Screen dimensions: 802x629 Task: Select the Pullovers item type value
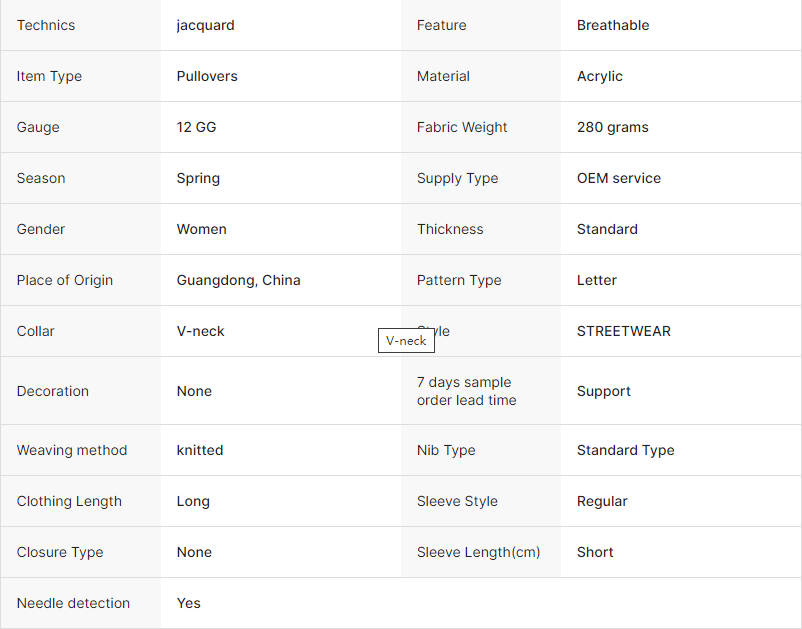coord(207,76)
